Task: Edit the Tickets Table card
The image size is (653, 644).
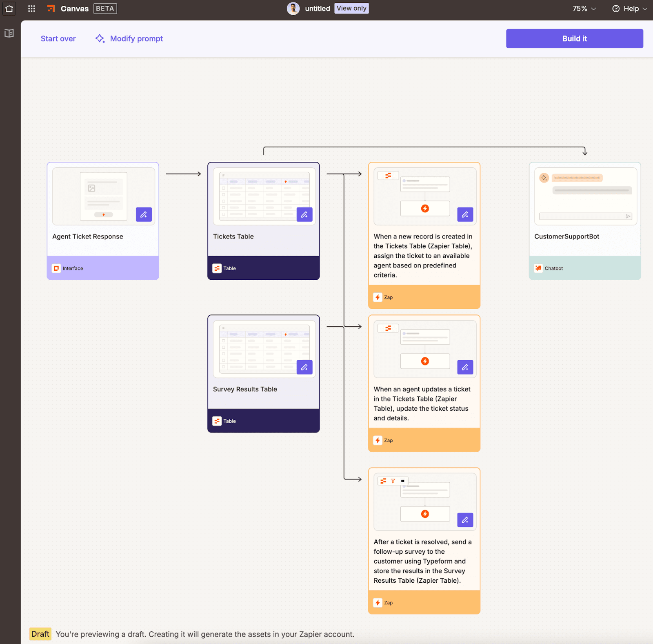Action: [304, 214]
